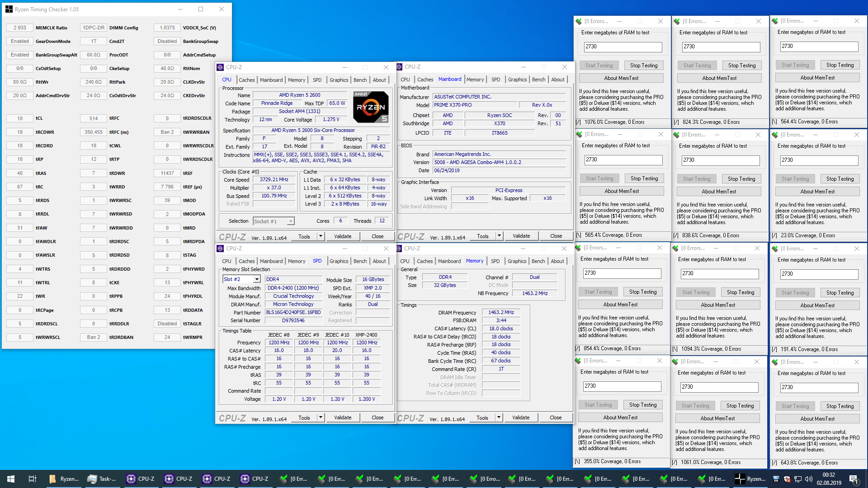
Task: Select Mainboard tab in Memory CPU-Z window
Action: pos(449,261)
